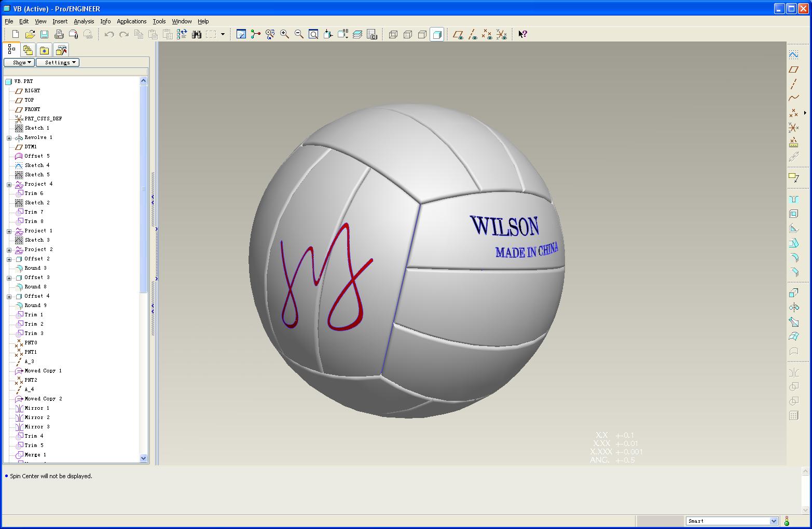Switch to the Favorites navigator tab

tap(45, 50)
